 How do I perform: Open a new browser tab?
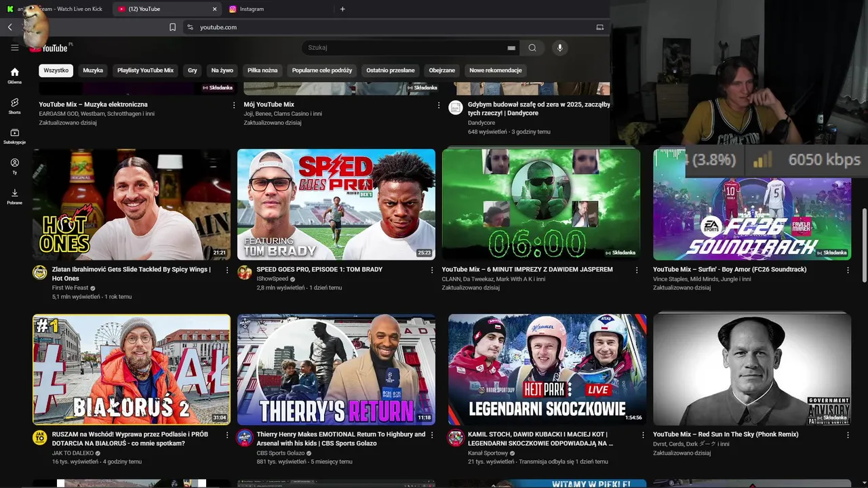[x=342, y=9]
